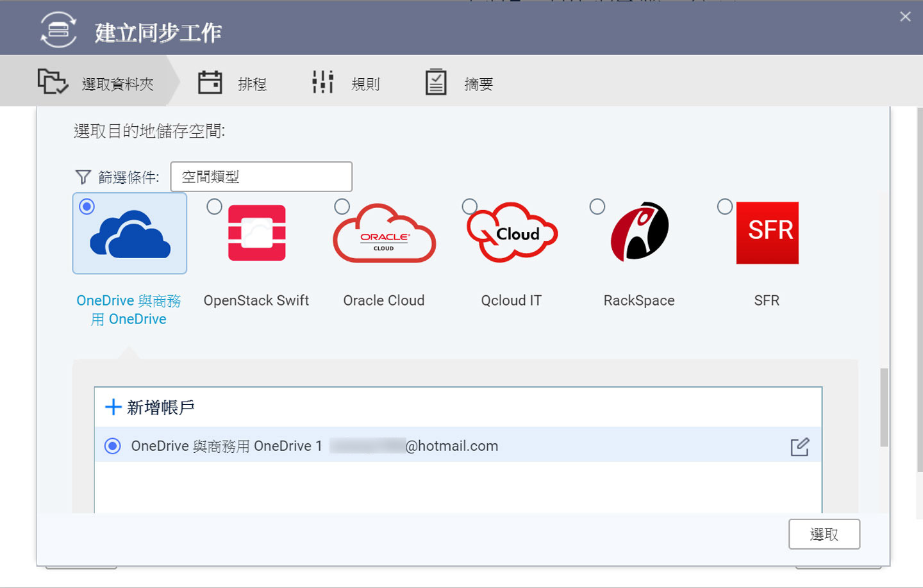Click the OpenStack Swift logo
The height and width of the screenshot is (588, 923).
click(x=256, y=233)
